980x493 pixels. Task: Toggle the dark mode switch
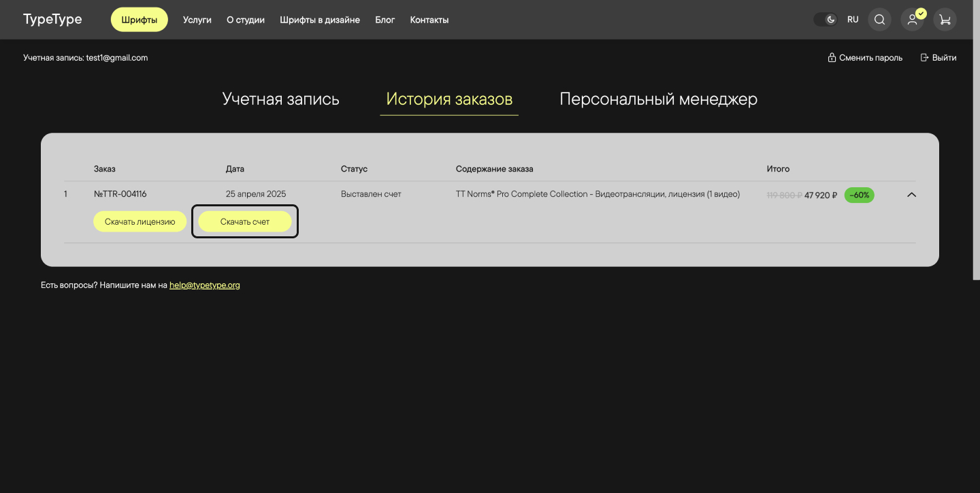[x=826, y=20]
